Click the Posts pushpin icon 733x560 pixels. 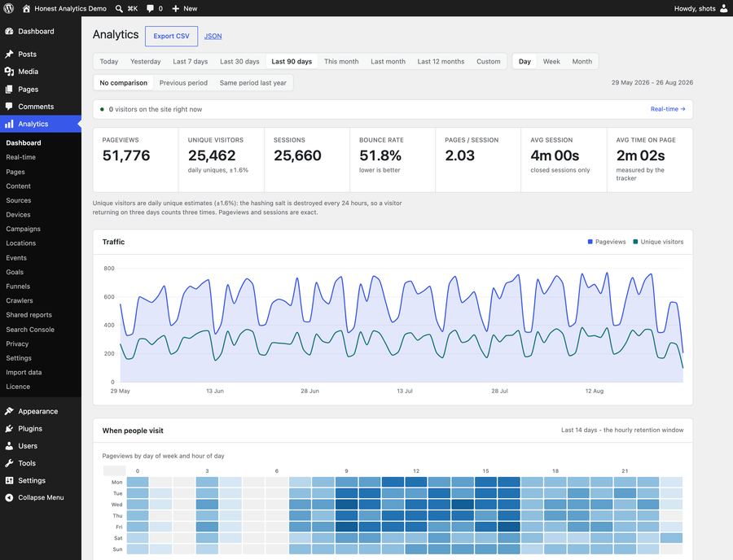pyautogui.click(x=9, y=55)
